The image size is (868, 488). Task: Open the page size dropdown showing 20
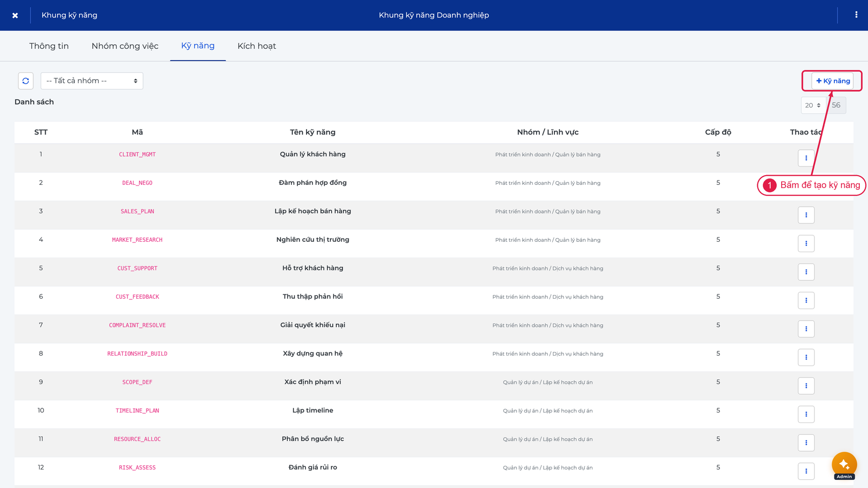[x=813, y=105]
